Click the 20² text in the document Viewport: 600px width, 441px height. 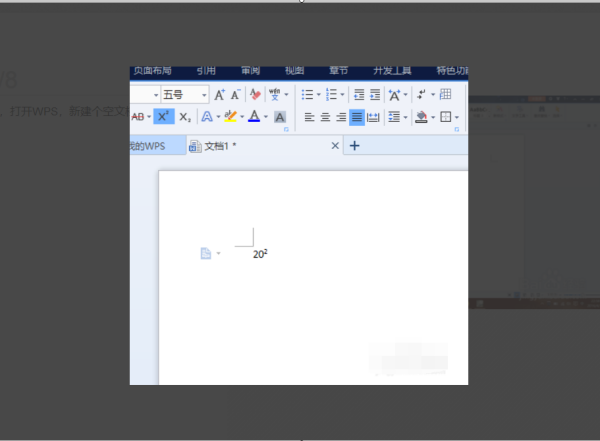[260, 254]
